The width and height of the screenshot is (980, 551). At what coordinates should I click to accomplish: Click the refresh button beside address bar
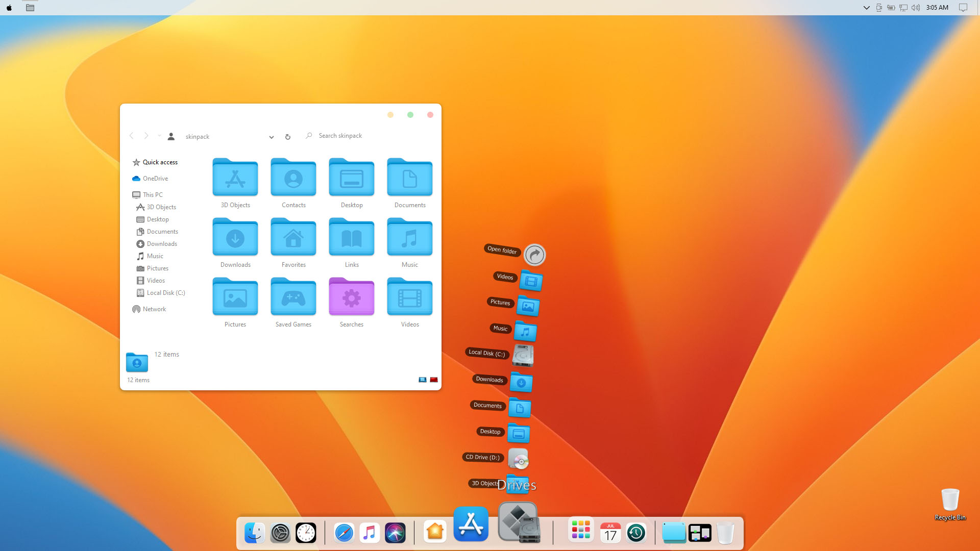[288, 137]
